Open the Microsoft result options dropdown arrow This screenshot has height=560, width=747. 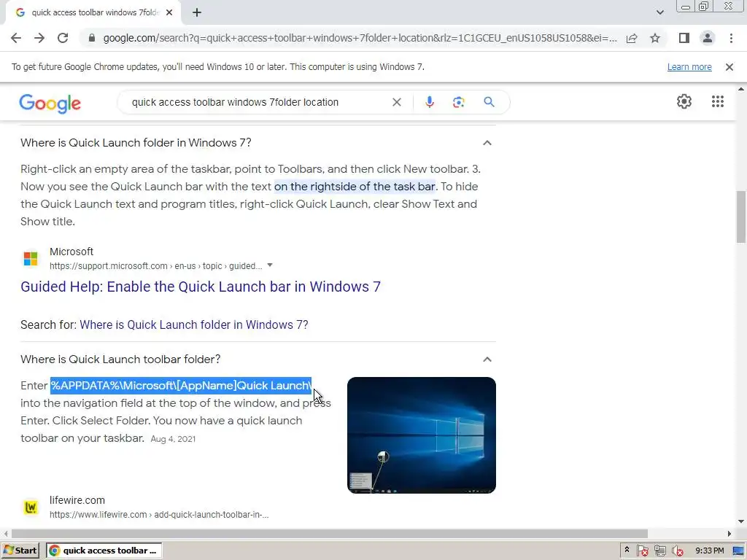pos(270,265)
